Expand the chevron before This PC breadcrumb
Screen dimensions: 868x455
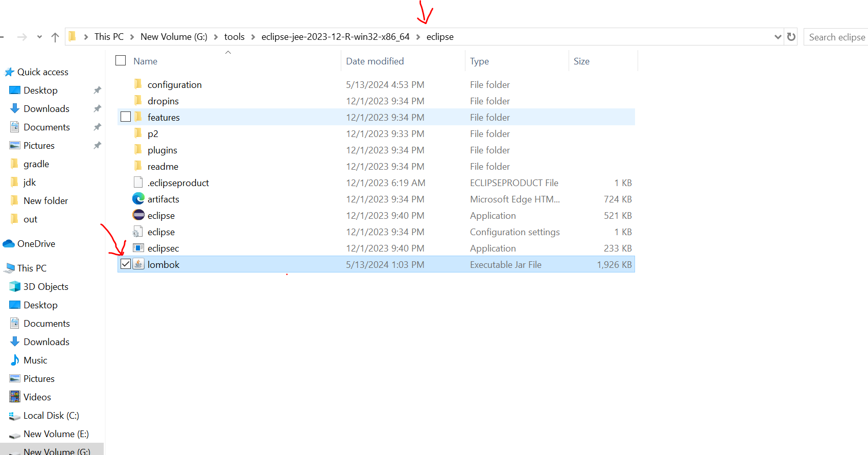pos(86,37)
